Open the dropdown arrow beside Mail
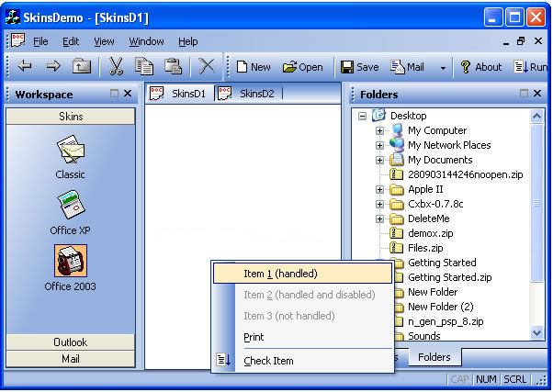The width and height of the screenshot is (553, 392). click(x=443, y=68)
